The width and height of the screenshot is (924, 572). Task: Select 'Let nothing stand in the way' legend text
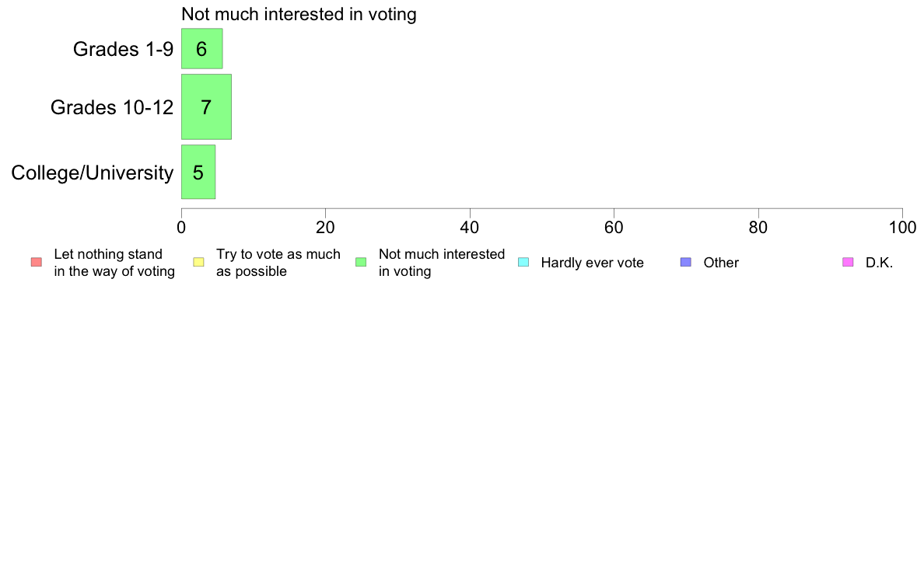pos(114,263)
